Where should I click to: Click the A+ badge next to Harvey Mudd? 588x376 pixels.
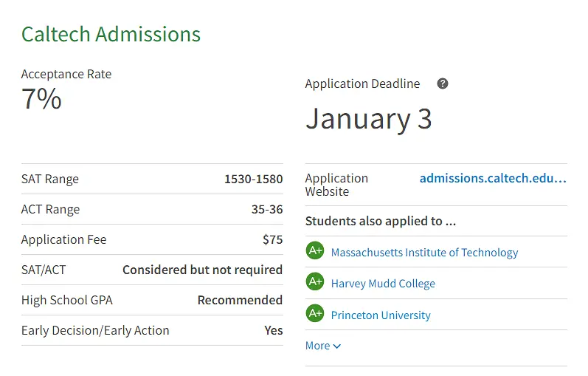click(x=315, y=282)
